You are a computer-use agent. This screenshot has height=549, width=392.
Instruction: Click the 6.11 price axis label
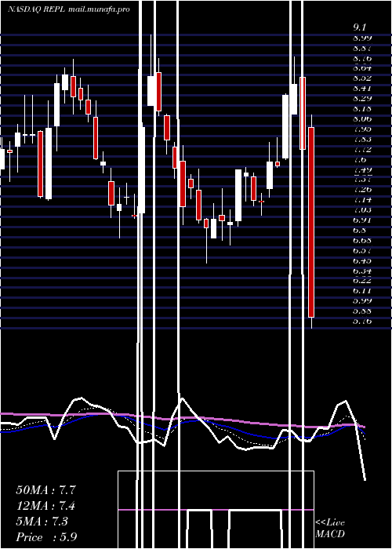362,291
